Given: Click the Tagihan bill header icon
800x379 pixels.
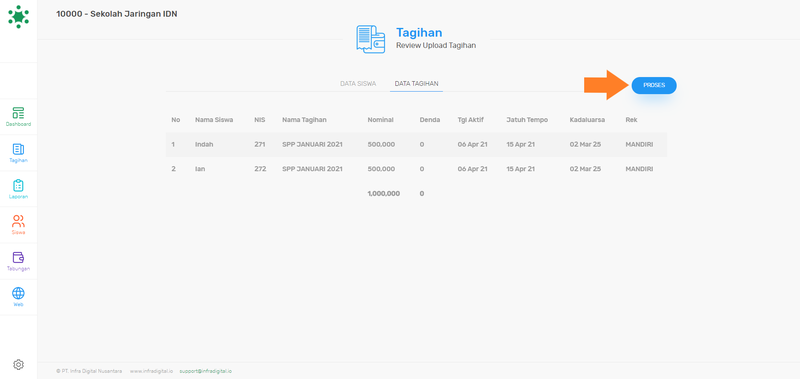Looking at the screenshot, I should coord(370,39).
